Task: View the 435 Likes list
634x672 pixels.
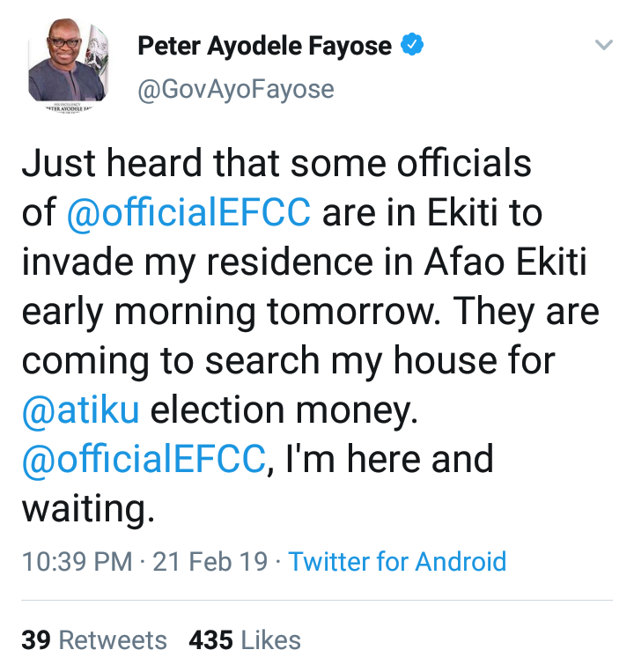Action: pyautogui.click(x=245, y=640)
